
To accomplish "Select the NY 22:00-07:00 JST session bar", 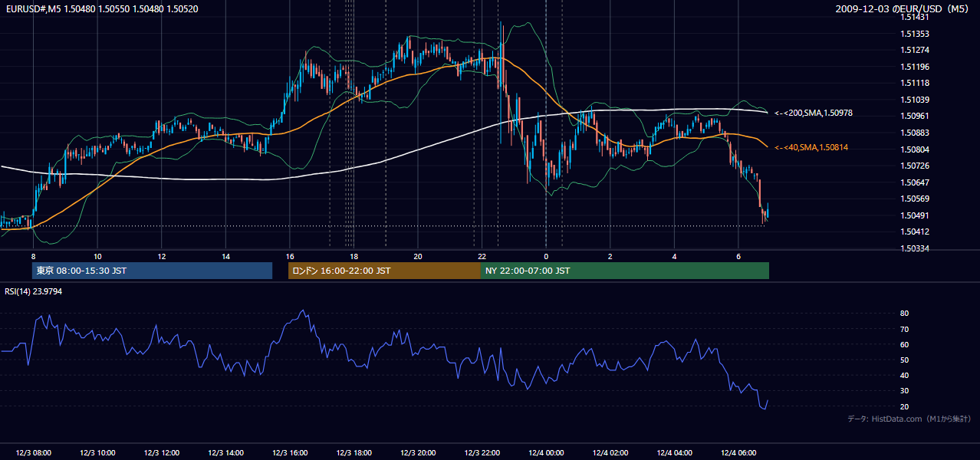I will [625, 271].
